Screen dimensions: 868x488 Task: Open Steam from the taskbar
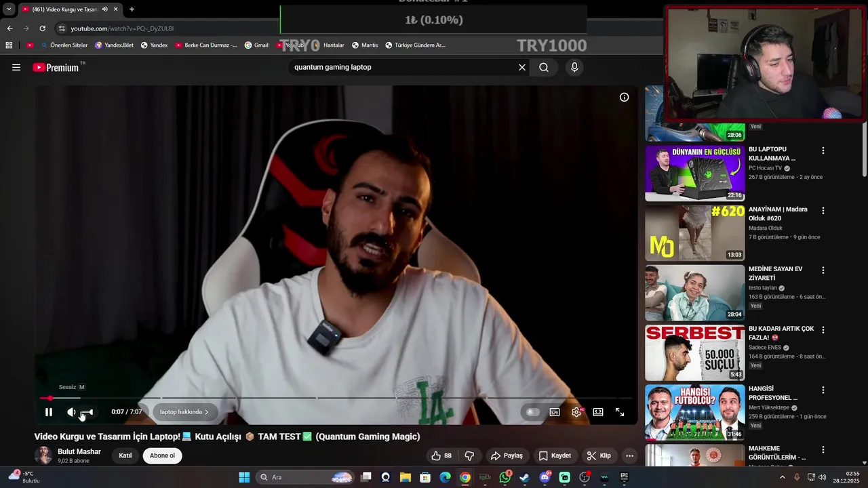click(525, 477)
